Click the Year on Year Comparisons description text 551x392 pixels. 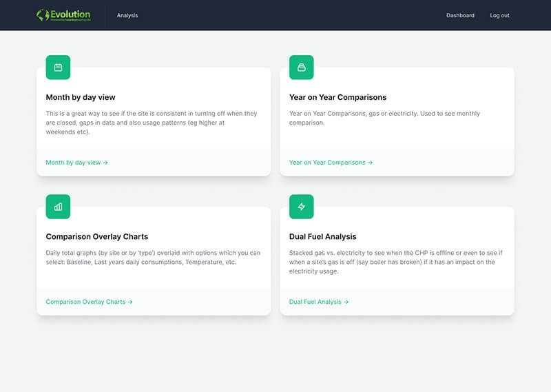point(384,118)
